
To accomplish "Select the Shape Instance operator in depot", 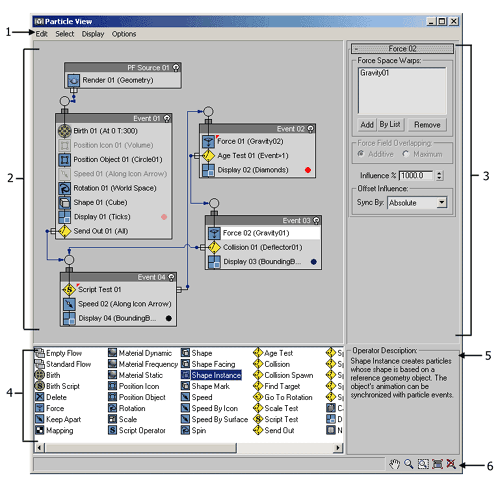I will pos(211,375).
